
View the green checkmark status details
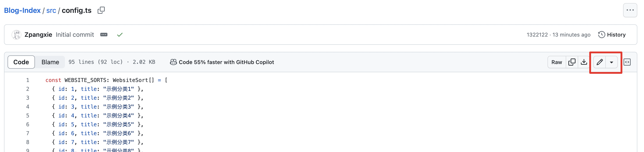click(x=120, y=35)
